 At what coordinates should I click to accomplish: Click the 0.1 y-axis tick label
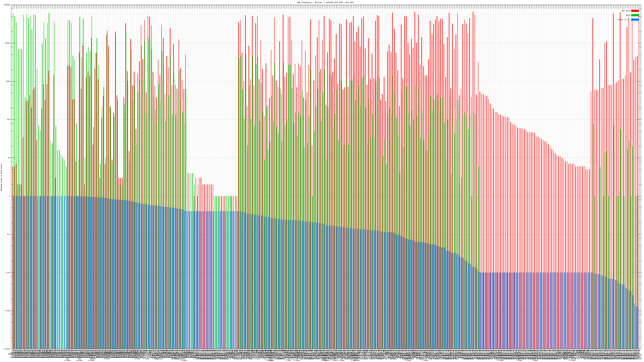pyautogui.click(x=9, y=234)
